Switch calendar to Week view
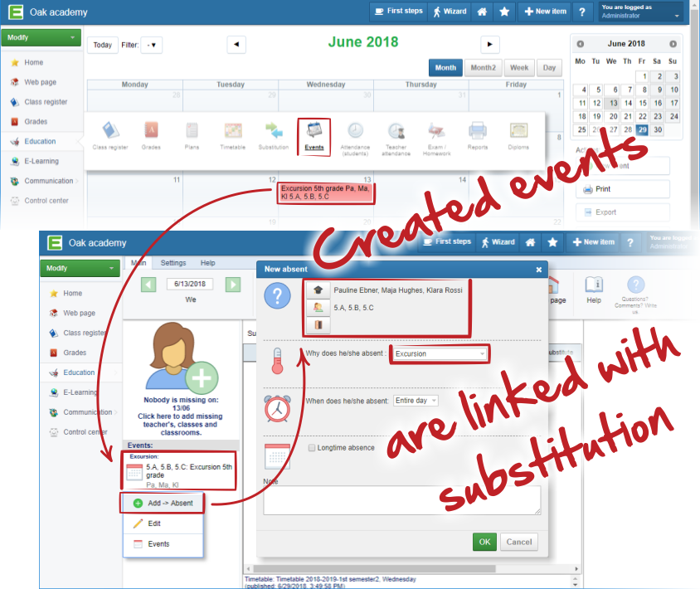This screenshot has height=589, width=700. click(x=518, y=68)
